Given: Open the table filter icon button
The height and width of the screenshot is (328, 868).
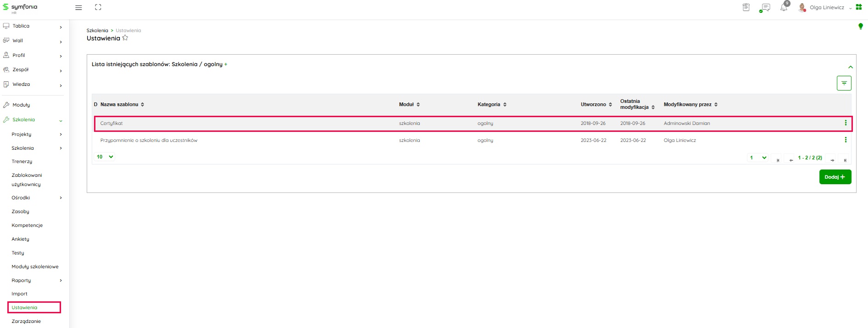Looking at the screenshot, I should click(844, 83).
